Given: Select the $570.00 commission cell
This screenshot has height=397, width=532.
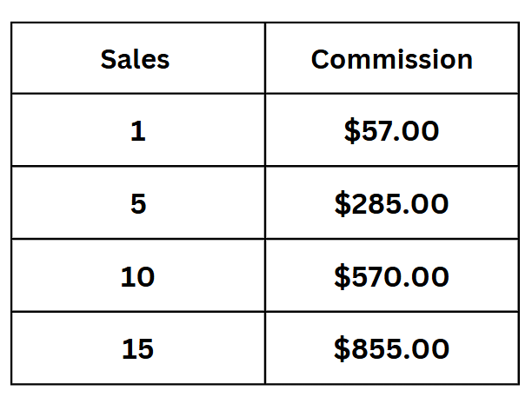Looking at the screenshot, I should 391,276.
